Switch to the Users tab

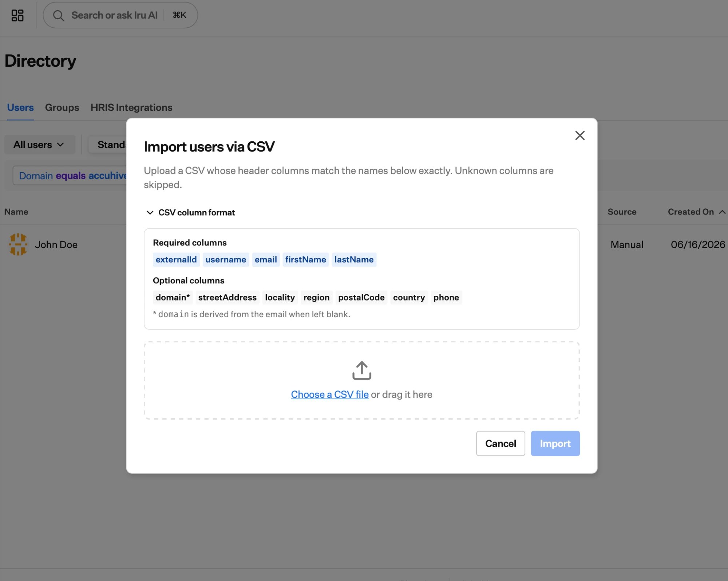pos(20,107)
